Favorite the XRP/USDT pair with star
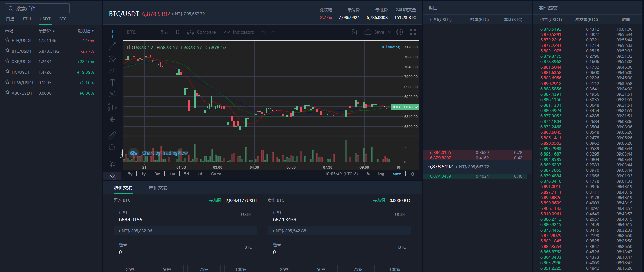644x272 pixels. (7, 61)
